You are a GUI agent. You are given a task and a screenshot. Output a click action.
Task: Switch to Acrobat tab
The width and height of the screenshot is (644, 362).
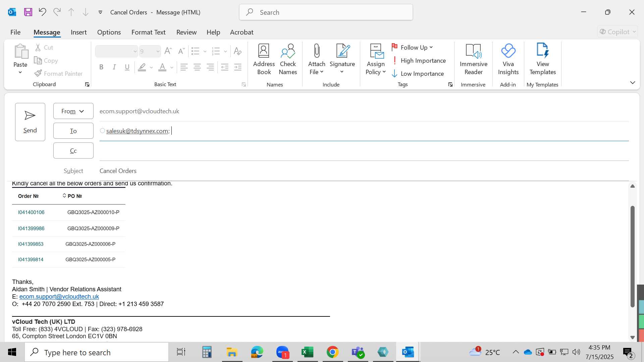point(241,32)
